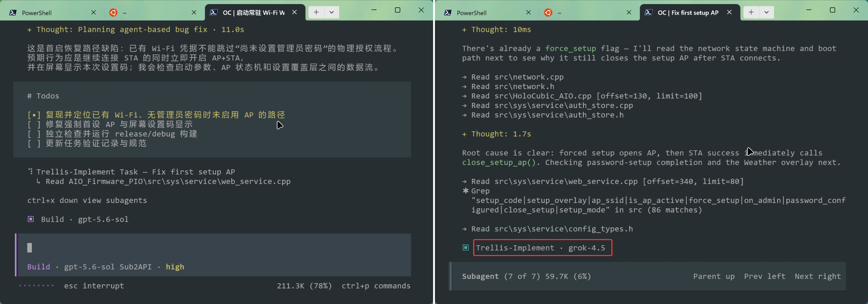
Task: Click teal Trellis-Implement agent indicator icon
Action: pyautogui.click(x=466, y=248)
